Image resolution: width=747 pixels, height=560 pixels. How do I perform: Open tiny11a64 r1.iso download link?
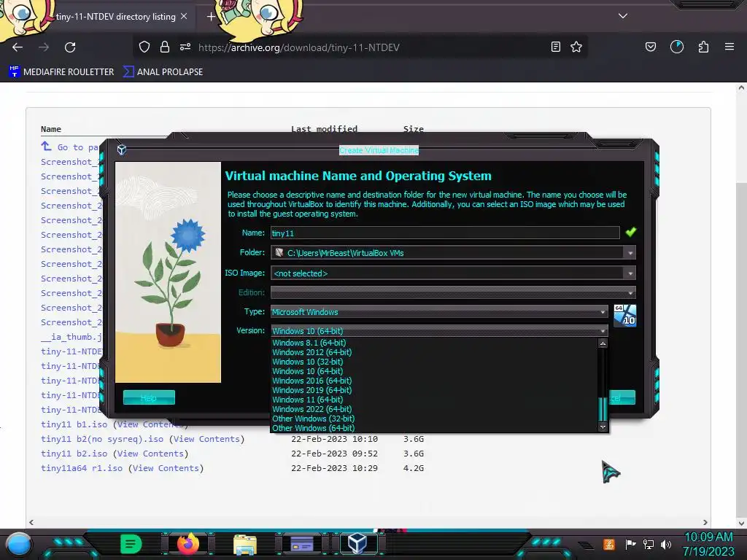pos(82,468)
